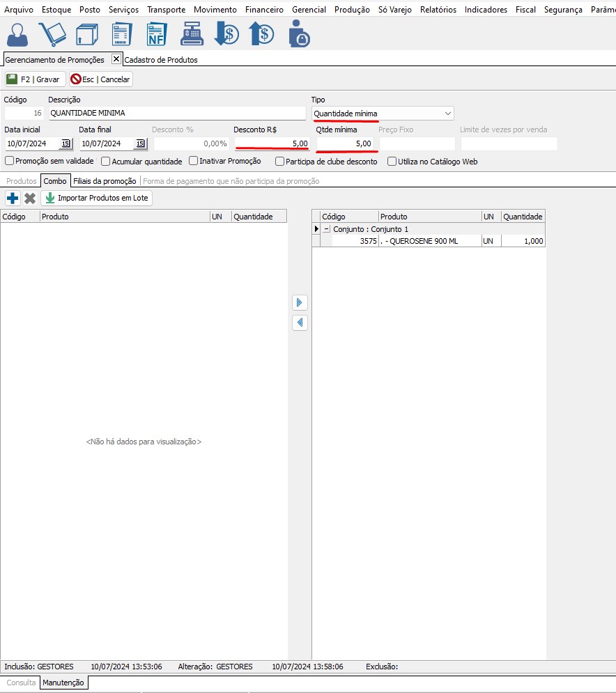Viewport: 616px width, 693px height.
Task: Click the user with padlock icon
Action: click(299, 34)
